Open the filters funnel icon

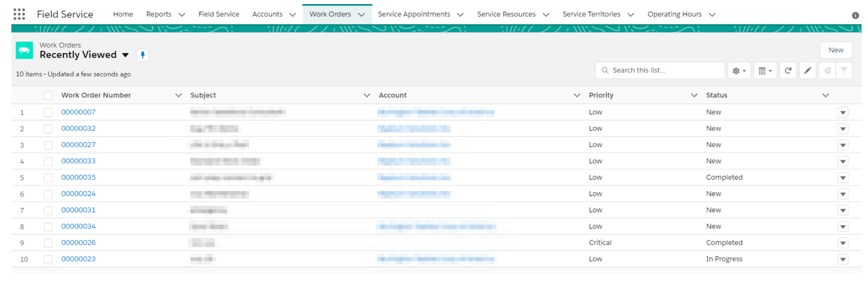coord(844,71)
